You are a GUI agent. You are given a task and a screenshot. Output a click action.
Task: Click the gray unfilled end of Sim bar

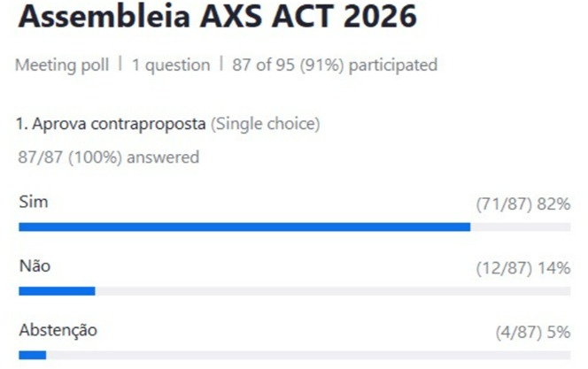(x=521, y=227)
